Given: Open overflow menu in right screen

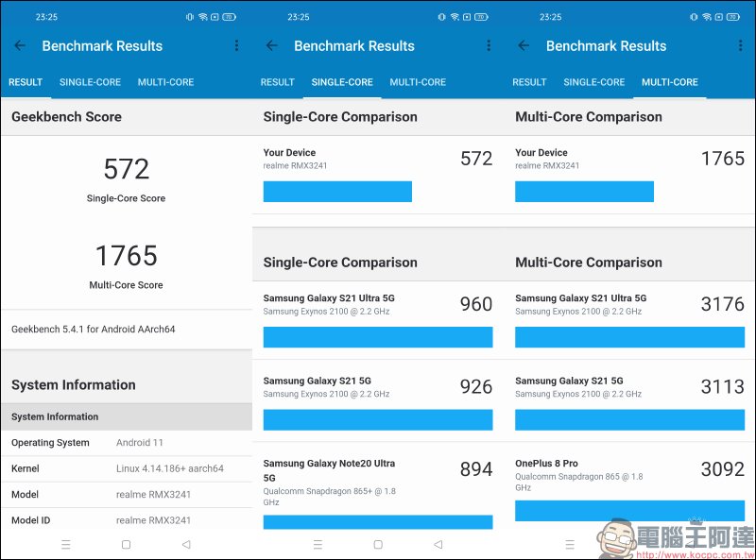Looking at the screenshot, I should pyautogui.click(x=740, y=45).
